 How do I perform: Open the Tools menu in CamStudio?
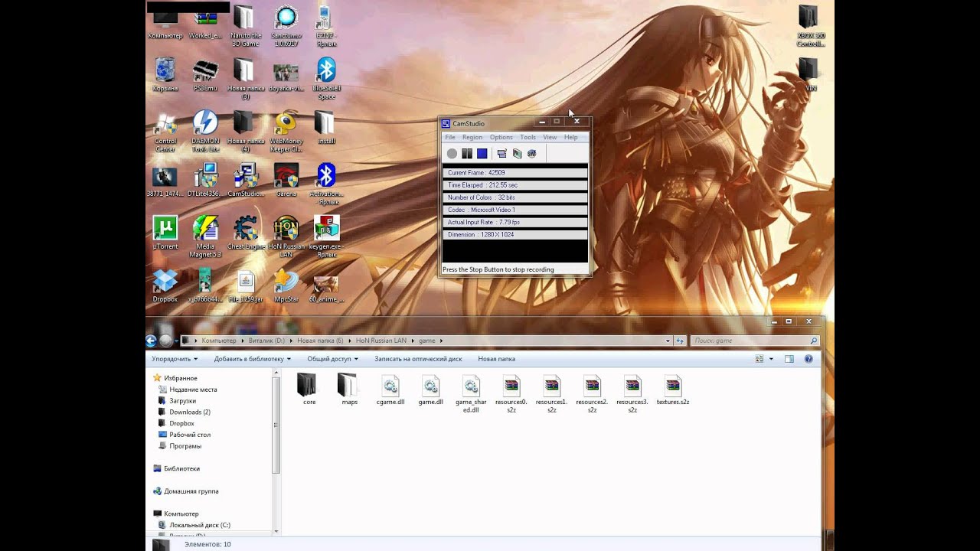[x=528, y=138]
